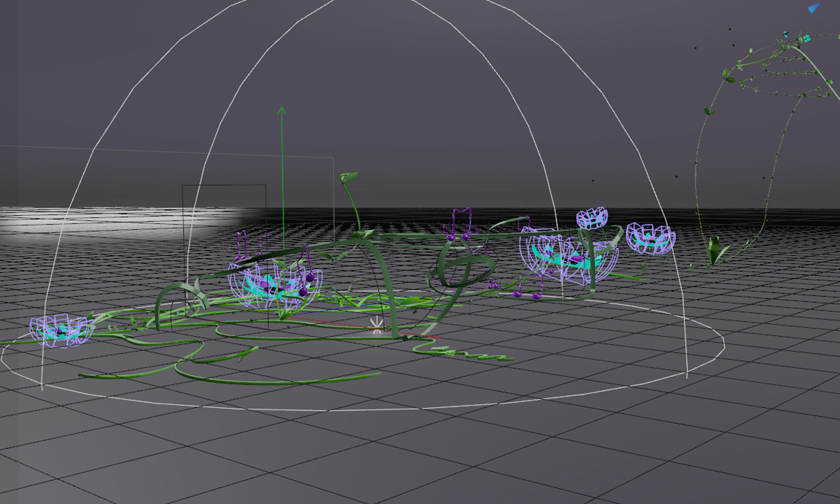The image size is (840, 504).
Task: Click the blue arrow icon in top-right corner
Action: [814, 8]
